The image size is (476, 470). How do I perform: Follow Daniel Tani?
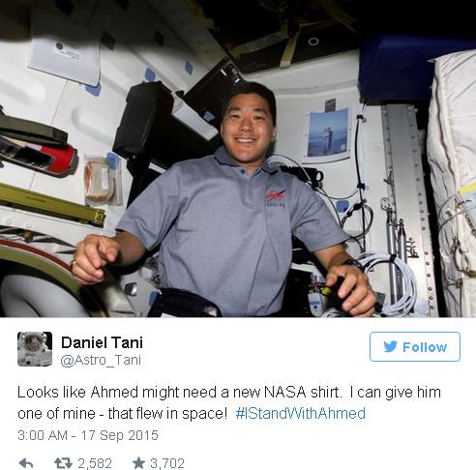415,346
